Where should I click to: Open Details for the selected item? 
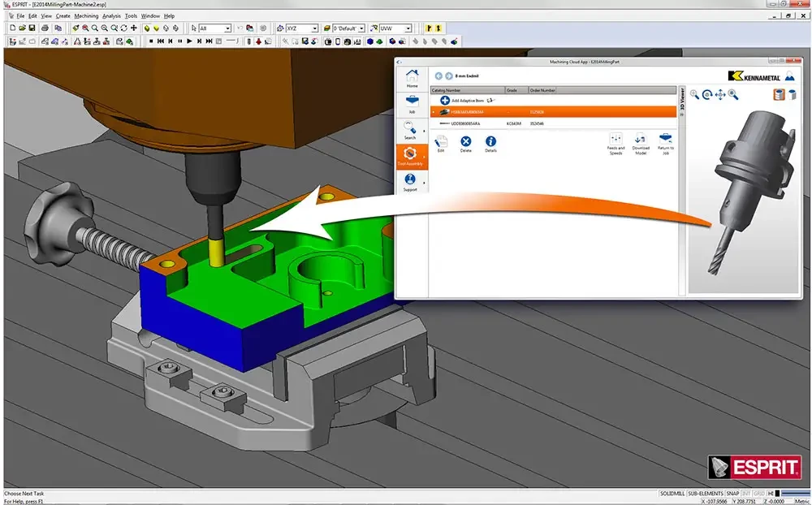490,144
